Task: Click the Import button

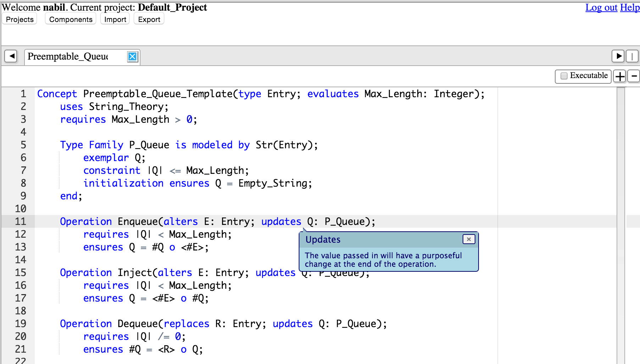Action: (x=115, y=20)
